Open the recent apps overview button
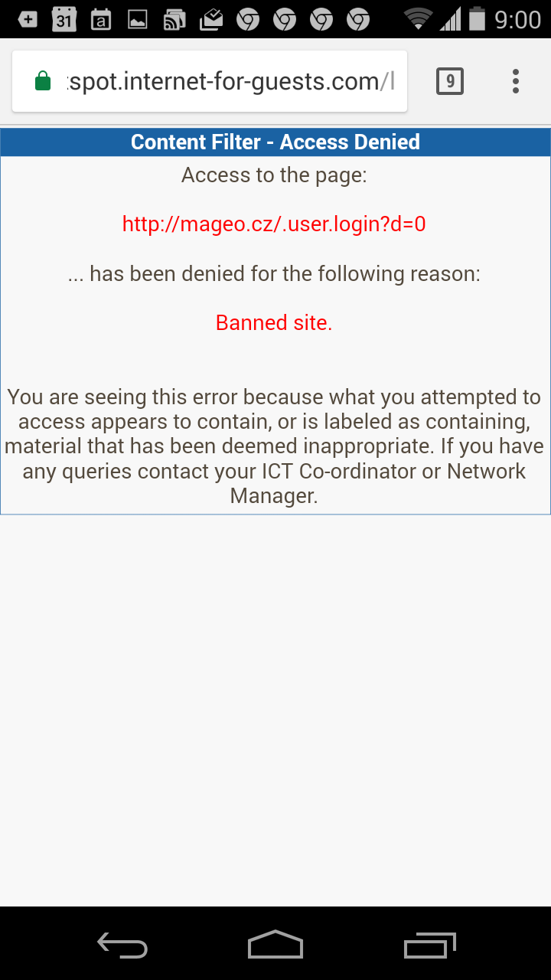The image size is (551, 980). coord(429,945)
